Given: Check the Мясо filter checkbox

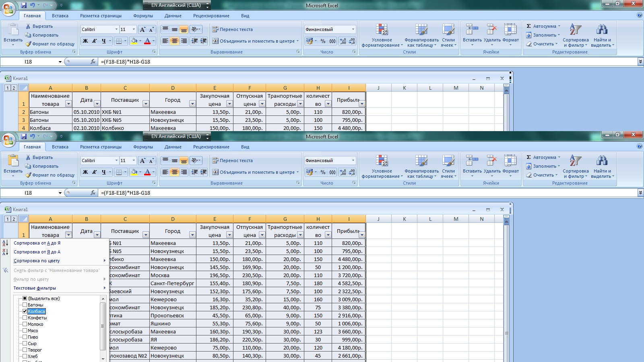Looking at the screenshot, I should tap(25, 331).
